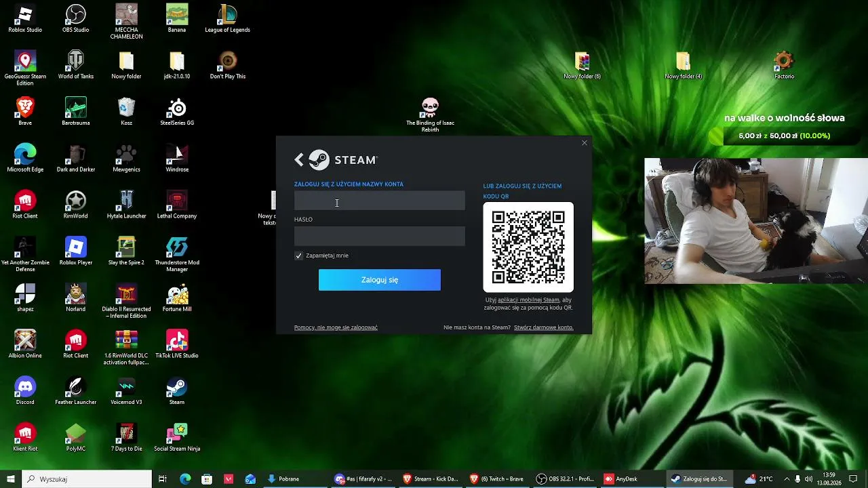The width and height of the screenshot is (868, 488).
Task: Select the Don't Play This icon
Action: click(x=228, y=66)
